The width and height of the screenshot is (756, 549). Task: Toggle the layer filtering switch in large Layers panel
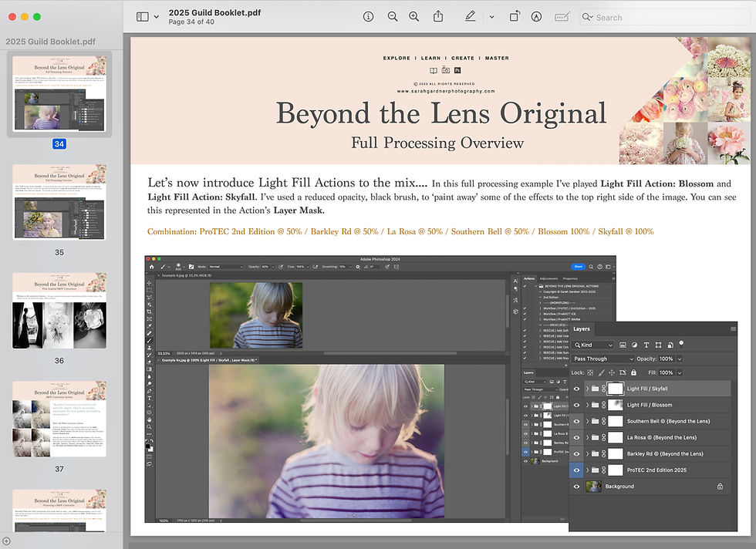click(681, 344)
